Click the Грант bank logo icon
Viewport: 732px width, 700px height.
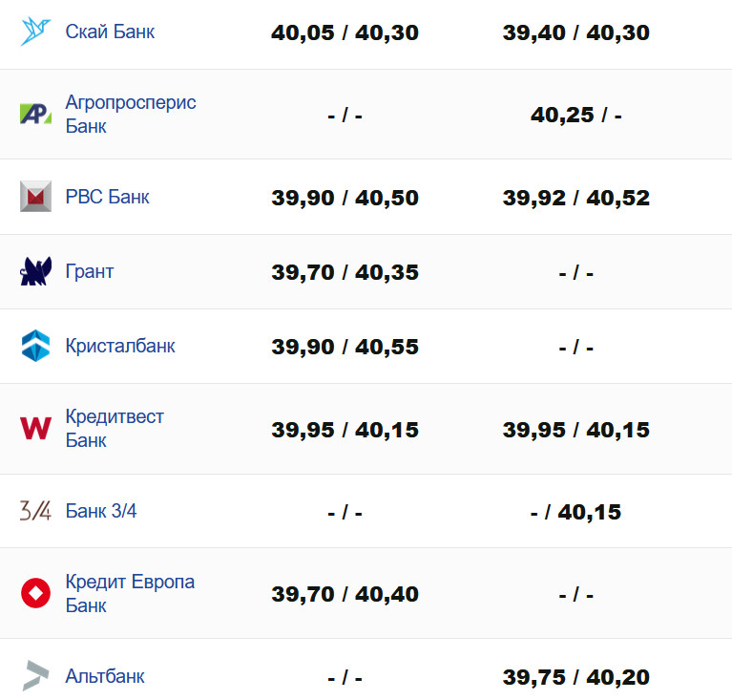pos(35,272)
